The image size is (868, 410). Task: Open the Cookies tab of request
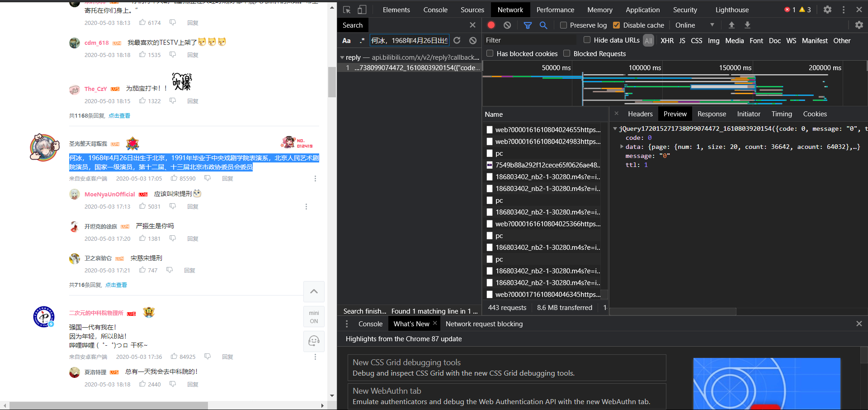[x=815, y=114]
